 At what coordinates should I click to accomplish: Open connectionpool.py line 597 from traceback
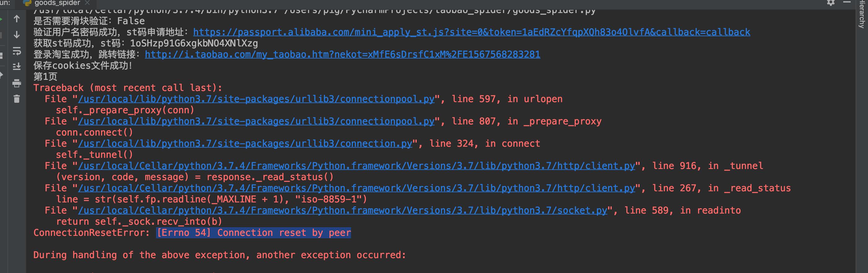pyautogui.click(x=256, y=99)
